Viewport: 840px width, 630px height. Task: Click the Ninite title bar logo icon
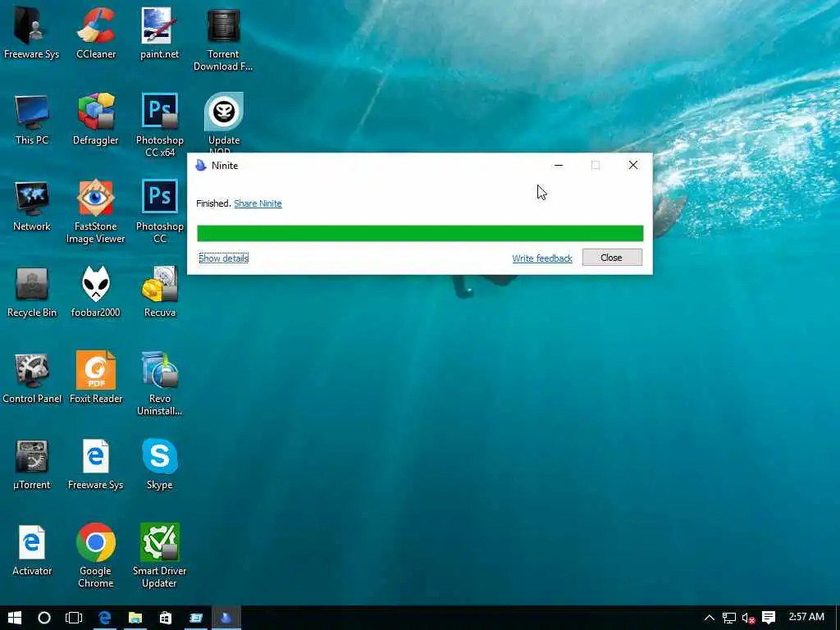tap(201, 165)
